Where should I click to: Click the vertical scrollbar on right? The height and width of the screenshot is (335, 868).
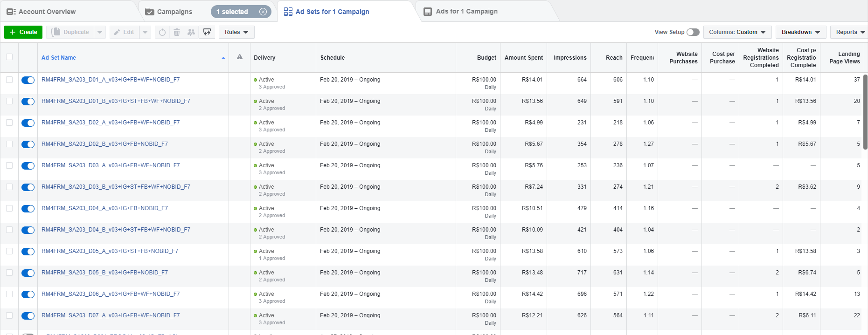tap(865, 112)
